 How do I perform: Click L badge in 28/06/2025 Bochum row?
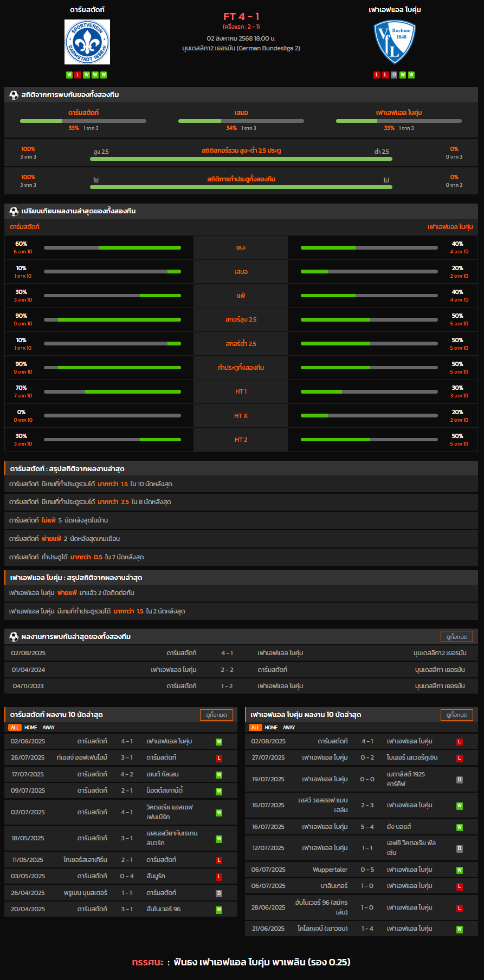click(x=460, y=908)
